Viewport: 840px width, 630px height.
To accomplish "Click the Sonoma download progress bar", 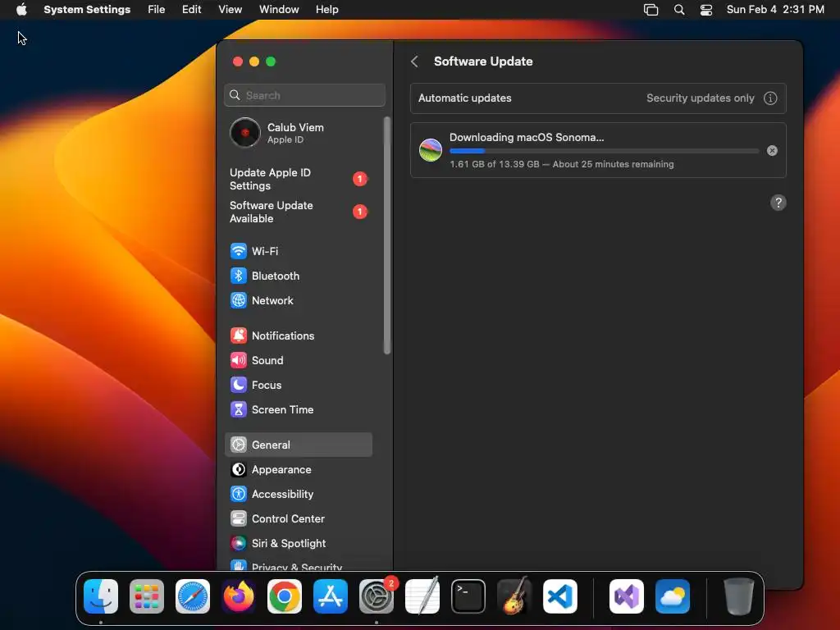I will 605,151.
